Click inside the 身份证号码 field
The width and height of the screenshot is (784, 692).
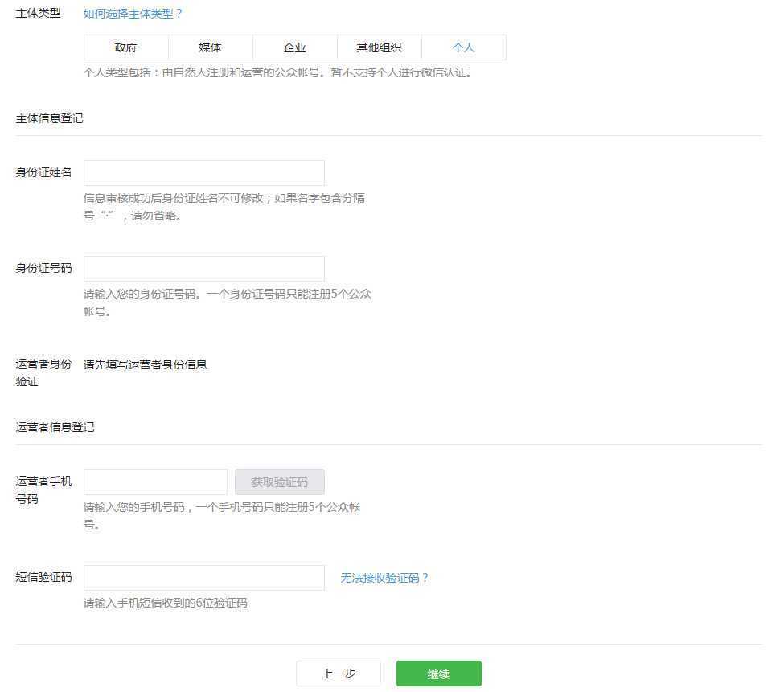point(203,269)
